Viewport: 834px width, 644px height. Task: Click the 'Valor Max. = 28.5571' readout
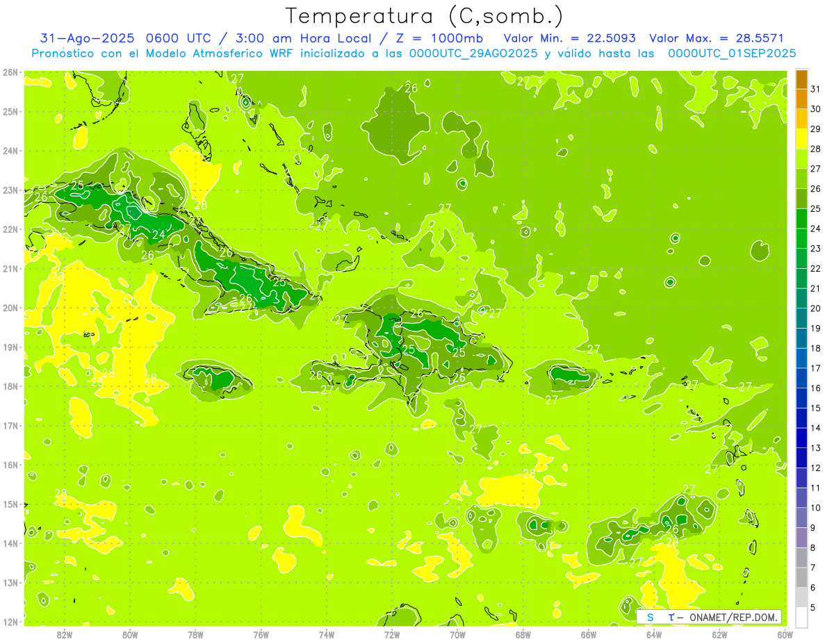pos(717,39)
